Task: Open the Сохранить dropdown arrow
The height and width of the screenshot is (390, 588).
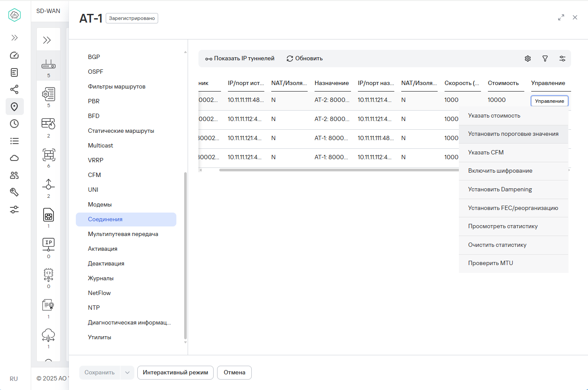Action: click(127, 373)
